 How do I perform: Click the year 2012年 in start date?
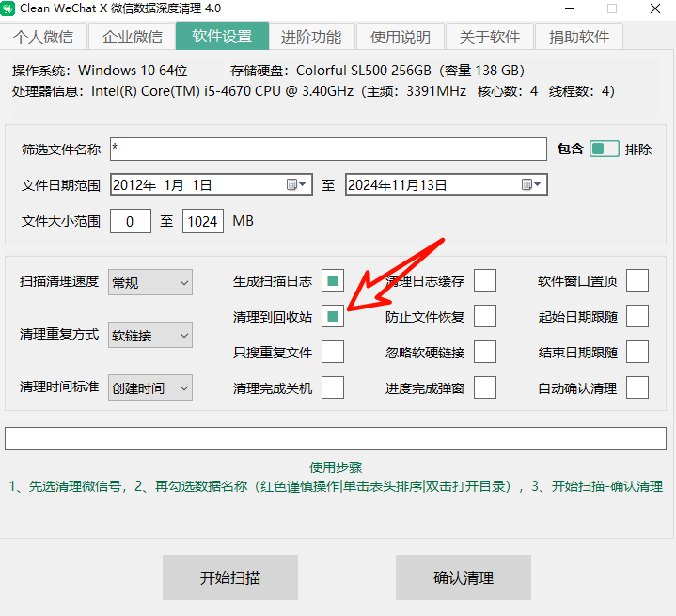(134, 185)
